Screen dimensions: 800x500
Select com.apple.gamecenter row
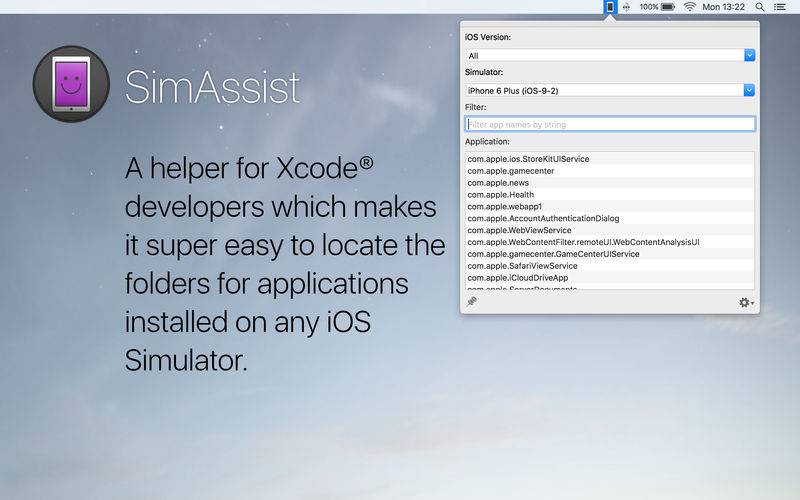coord(610,171)
